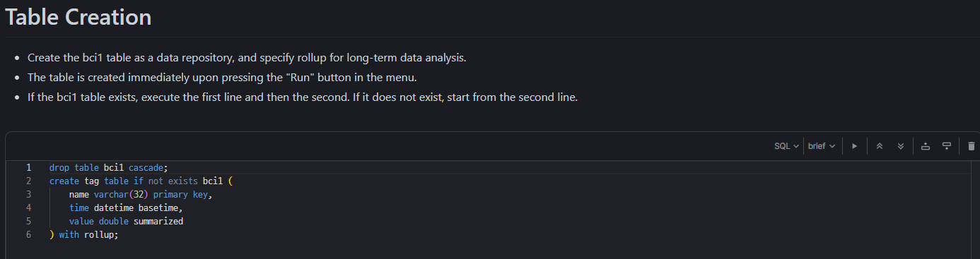Open the SQL language dropdown
The width and height of the screenshot is (980, 259).
point(786,146)
